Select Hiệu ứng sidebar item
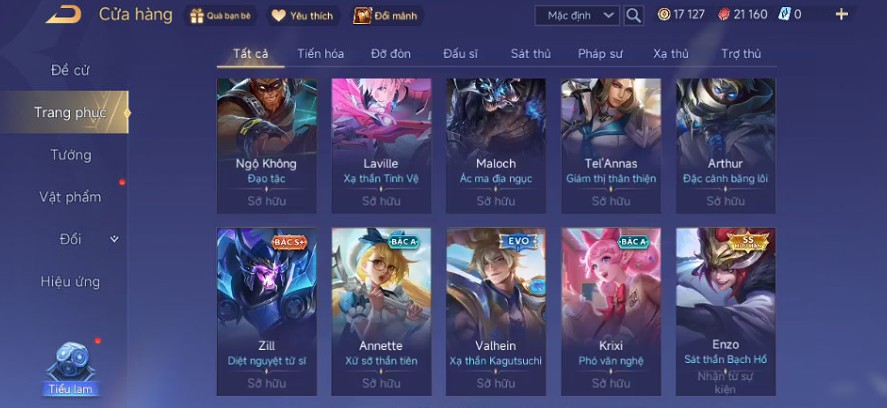This screenshot has width=887, height=408. tap(71, 281)
